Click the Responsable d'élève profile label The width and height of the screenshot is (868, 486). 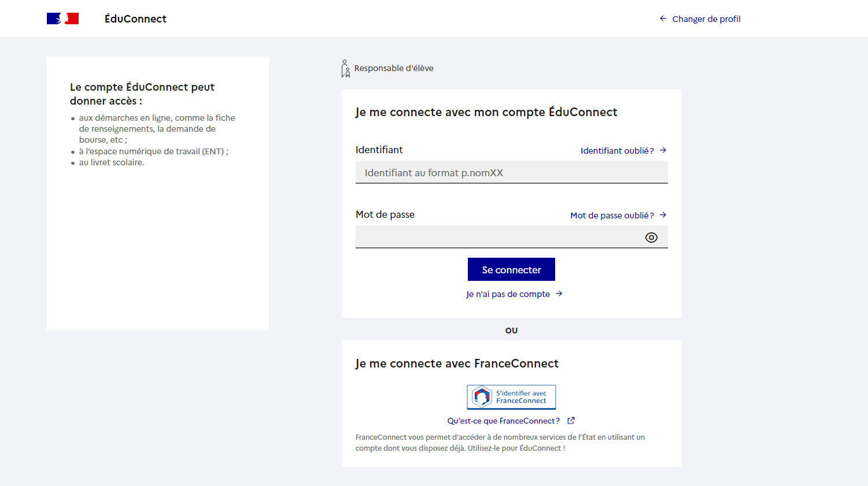tap(394, 68)
